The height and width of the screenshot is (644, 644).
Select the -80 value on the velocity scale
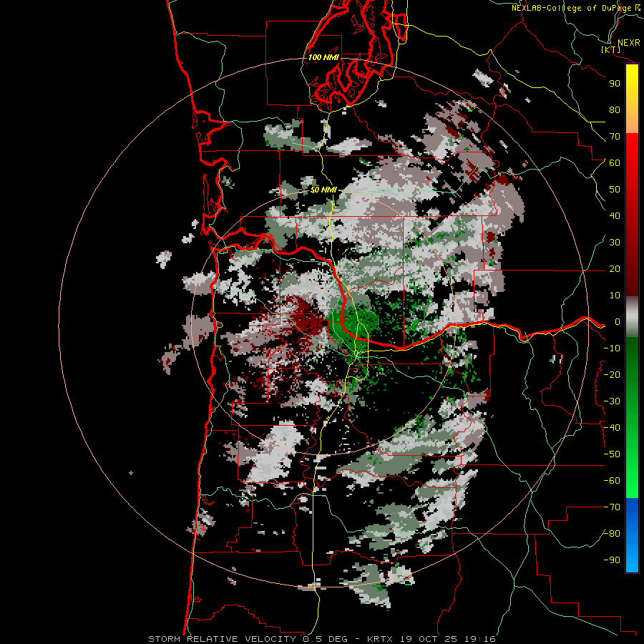[x=612, y=534]
